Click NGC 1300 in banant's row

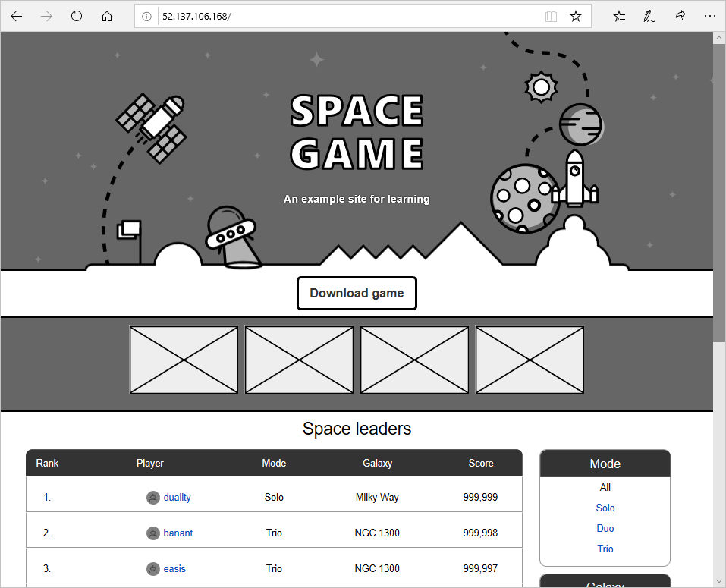pyautogui.click(x=377, y=533)
